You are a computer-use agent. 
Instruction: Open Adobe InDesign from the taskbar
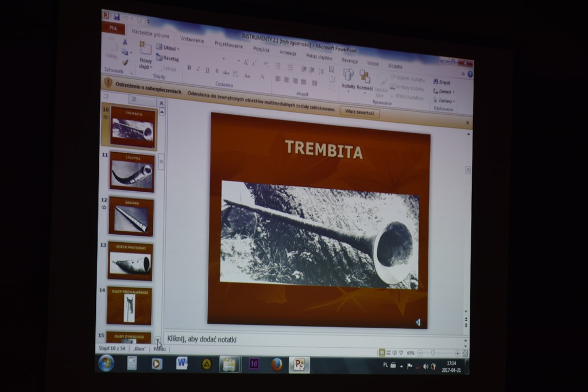pos(254,363)
